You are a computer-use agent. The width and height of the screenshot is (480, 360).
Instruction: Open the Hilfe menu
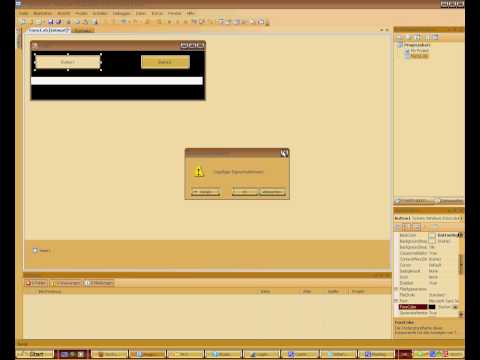click(x=191, y=13)
